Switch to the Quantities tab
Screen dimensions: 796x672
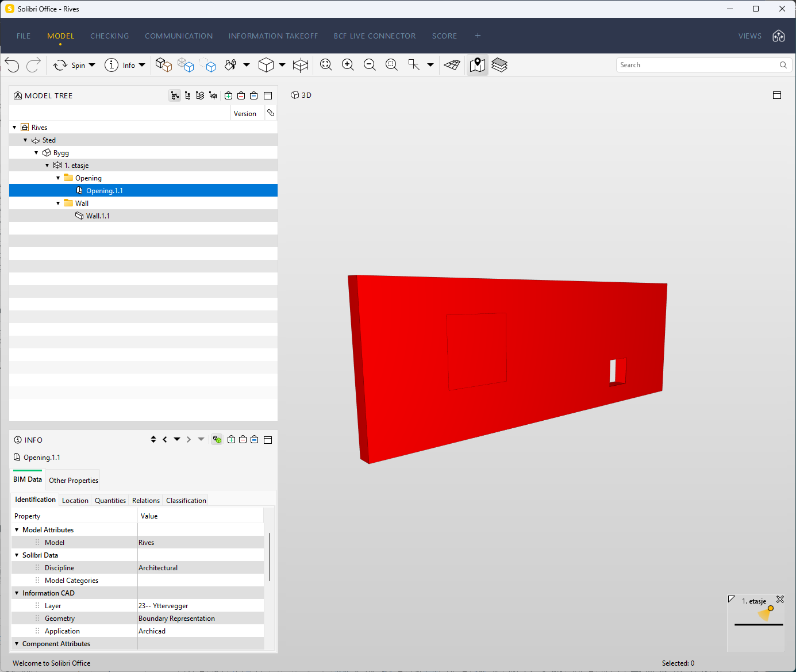click(x=110, y=501)
